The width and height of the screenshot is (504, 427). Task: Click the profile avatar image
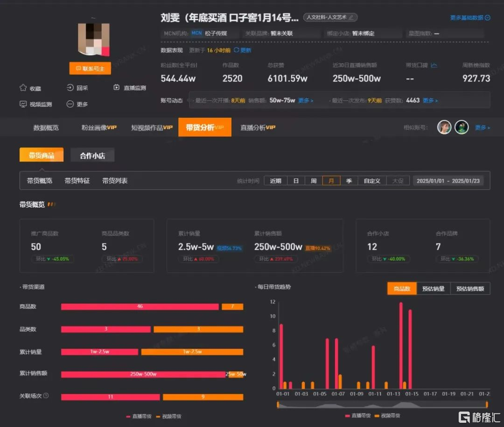pos(93,39)
